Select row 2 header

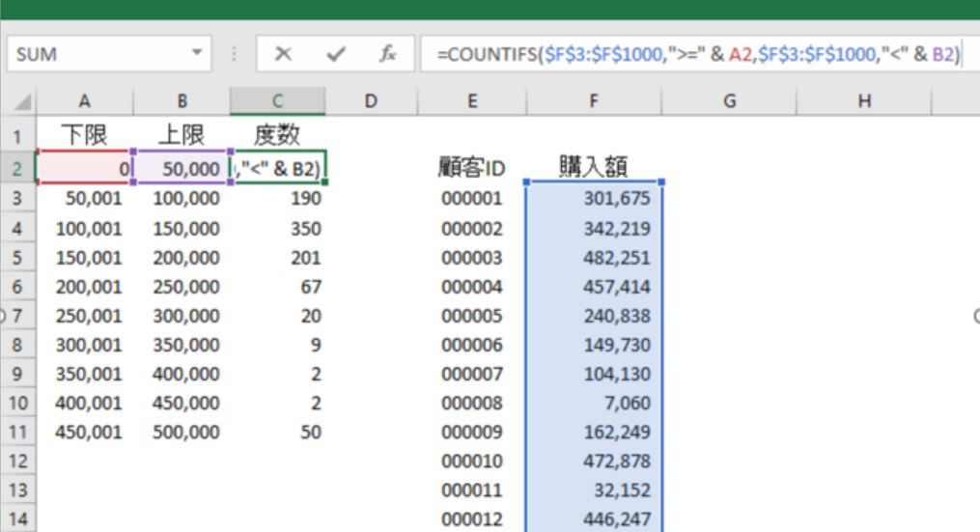pos(17,168)
